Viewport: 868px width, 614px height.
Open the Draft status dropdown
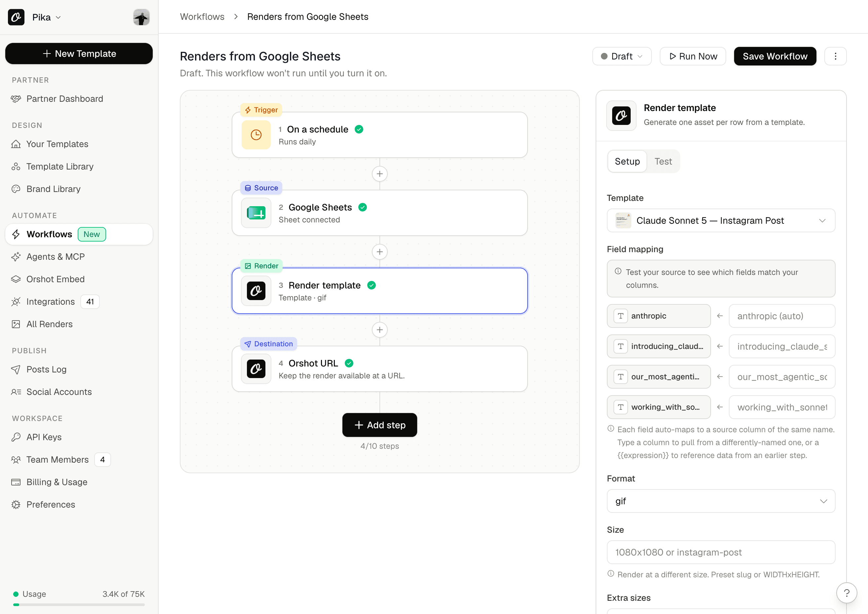click(x=622, y=56)
